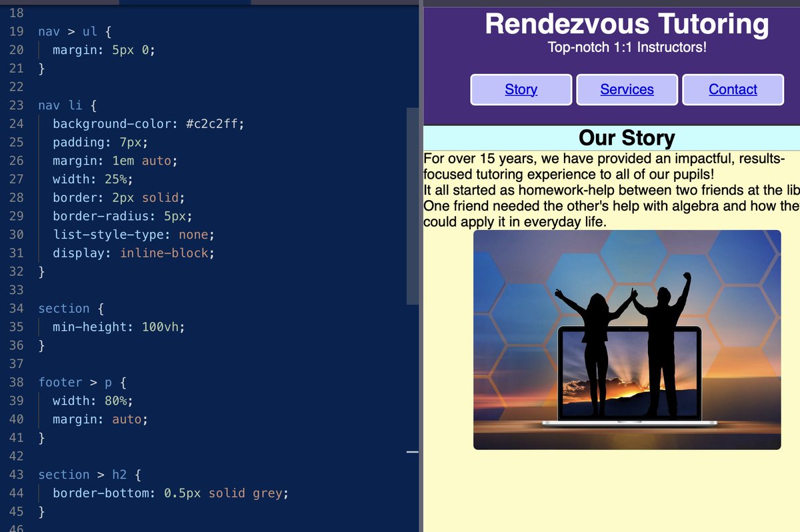Click the "width: 25%;" declaration
The image size is (800, 532).
pos(93,179)
